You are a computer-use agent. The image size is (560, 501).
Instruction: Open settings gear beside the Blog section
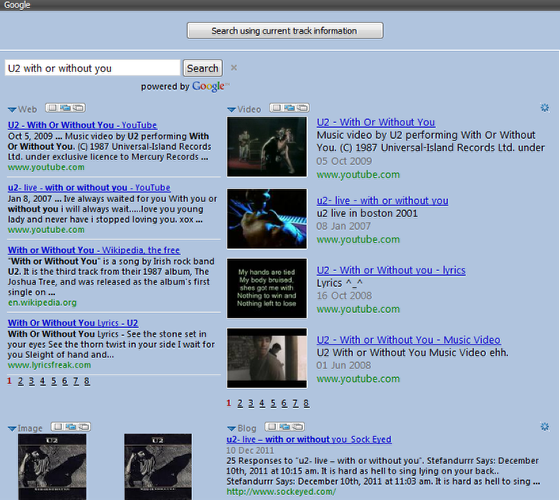(x=544, y=426)
